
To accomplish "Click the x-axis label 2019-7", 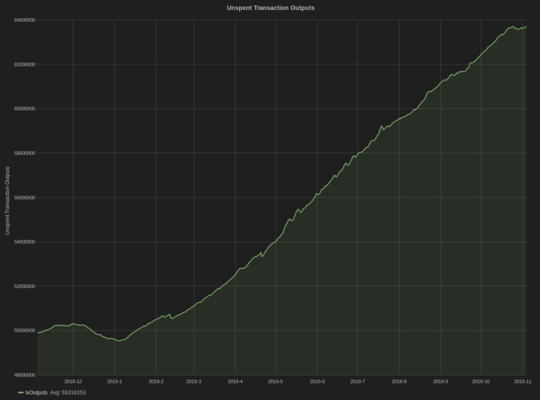I will pyautogui.click(x=357, y=381).
